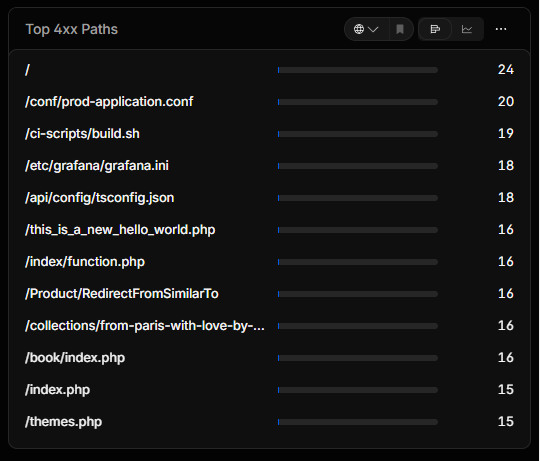Open the globe filter dropdown
The image size is (540, 461).
tap(366, 29)
